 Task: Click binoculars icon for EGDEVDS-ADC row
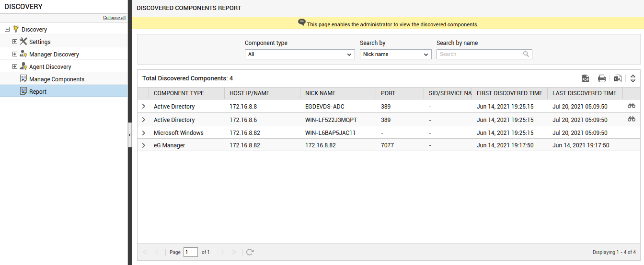632,106
